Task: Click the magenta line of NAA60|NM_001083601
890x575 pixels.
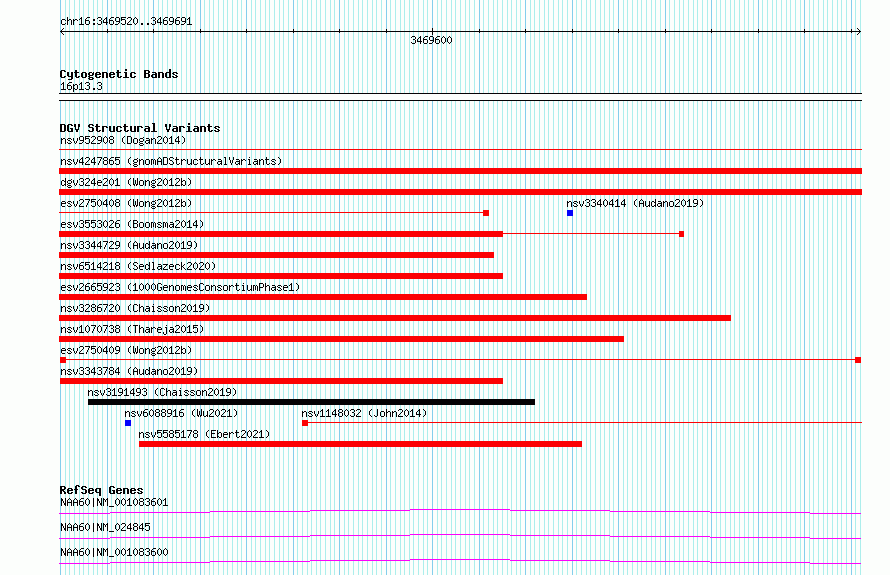Action: click(460, 511)
